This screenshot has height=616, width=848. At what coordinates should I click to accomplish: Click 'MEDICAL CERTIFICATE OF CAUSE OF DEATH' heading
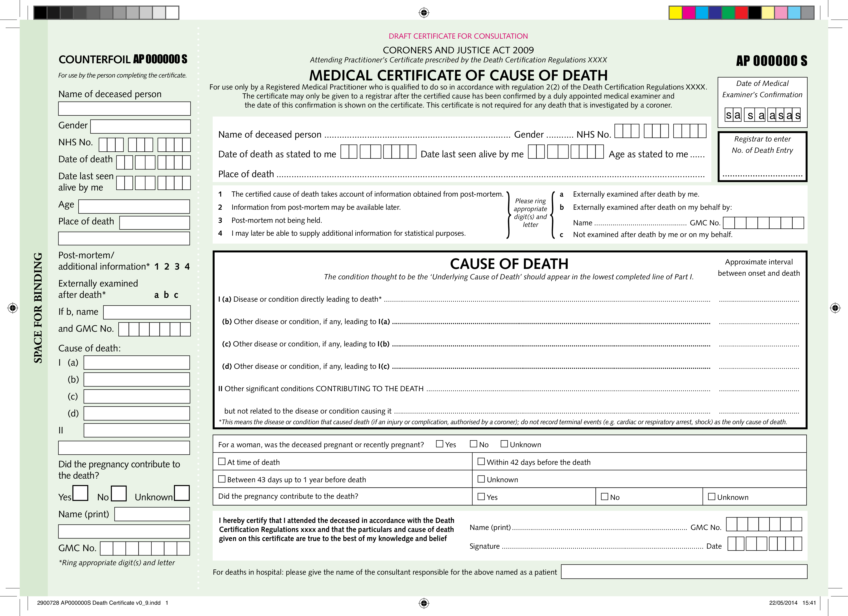point(458,75)
